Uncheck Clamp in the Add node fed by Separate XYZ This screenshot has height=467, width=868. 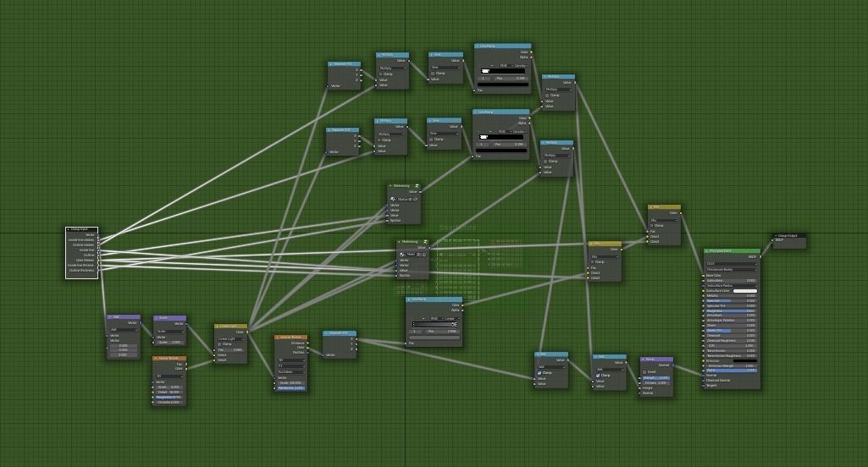[539, 373]
